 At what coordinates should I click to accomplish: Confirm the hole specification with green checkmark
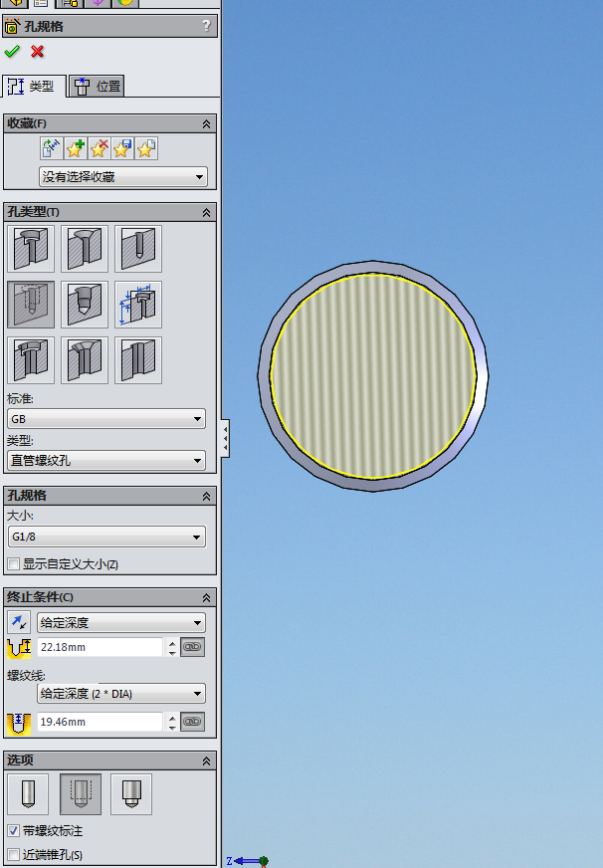[x=12, y=52]
